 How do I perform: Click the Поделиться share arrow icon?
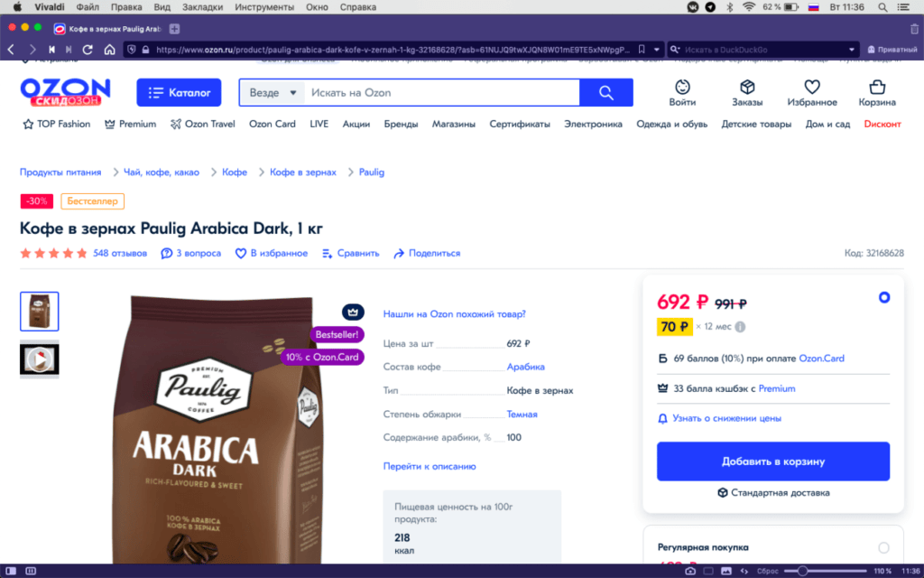tap(399, 254)
